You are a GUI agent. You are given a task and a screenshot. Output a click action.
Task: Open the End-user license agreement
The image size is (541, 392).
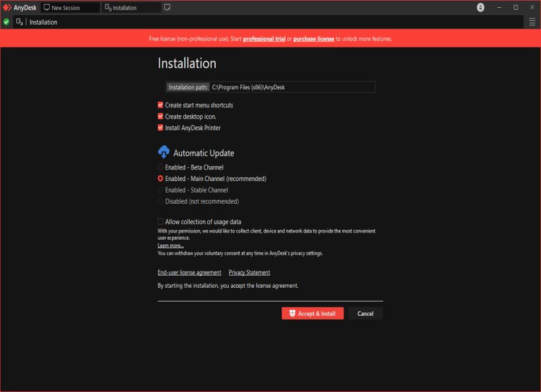pos(190,272)
